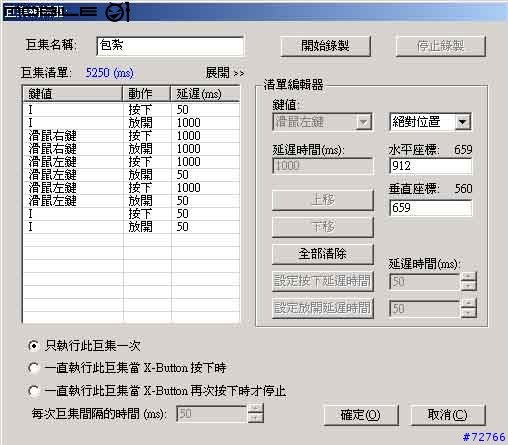Viewport: 508px width, 445px height.
Task: Decrease the press delay with the down arrow
Action: pos(469,286)
